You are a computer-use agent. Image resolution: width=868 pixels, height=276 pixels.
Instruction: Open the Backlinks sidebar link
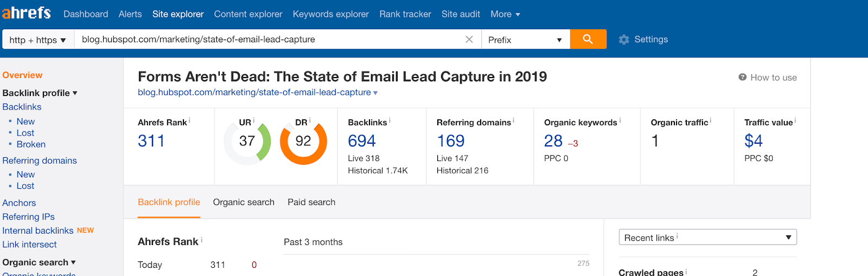tap(22, 107)
